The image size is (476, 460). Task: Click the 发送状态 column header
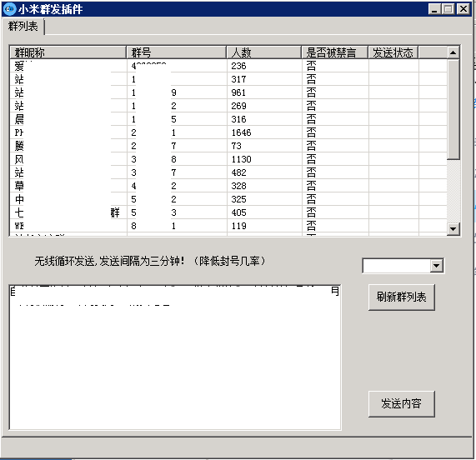(393, 52)
